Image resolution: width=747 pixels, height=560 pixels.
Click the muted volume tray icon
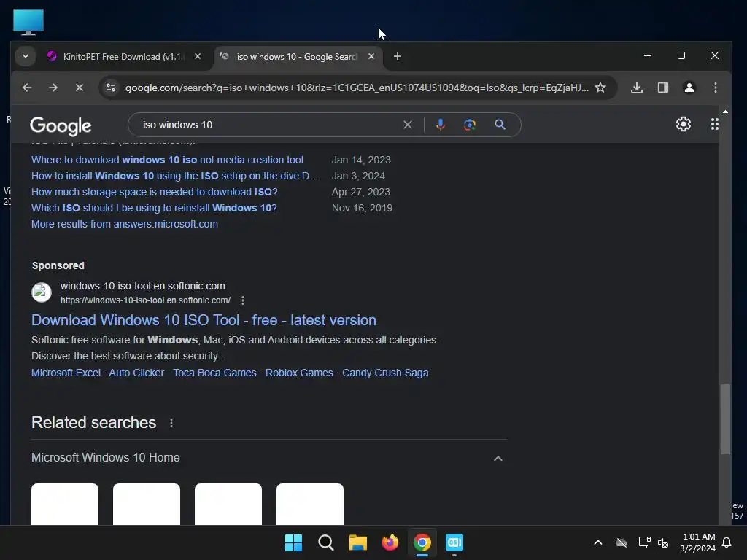point(663,542)
